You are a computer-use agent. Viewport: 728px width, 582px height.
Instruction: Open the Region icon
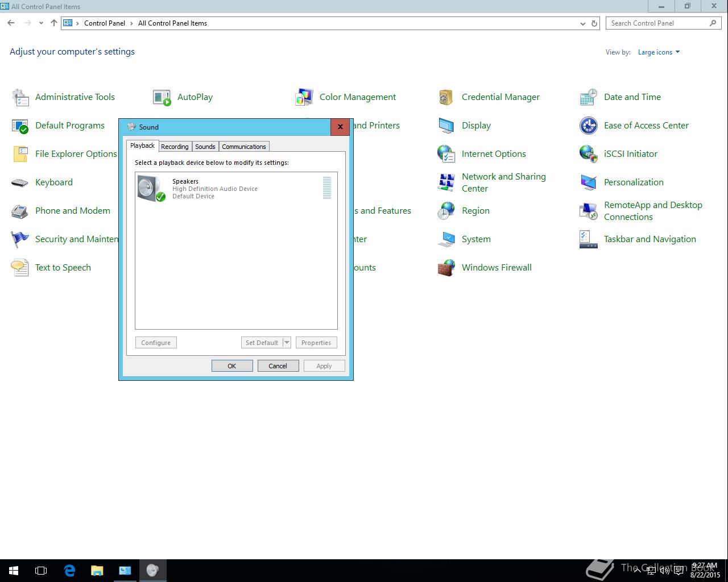point(446,211)
